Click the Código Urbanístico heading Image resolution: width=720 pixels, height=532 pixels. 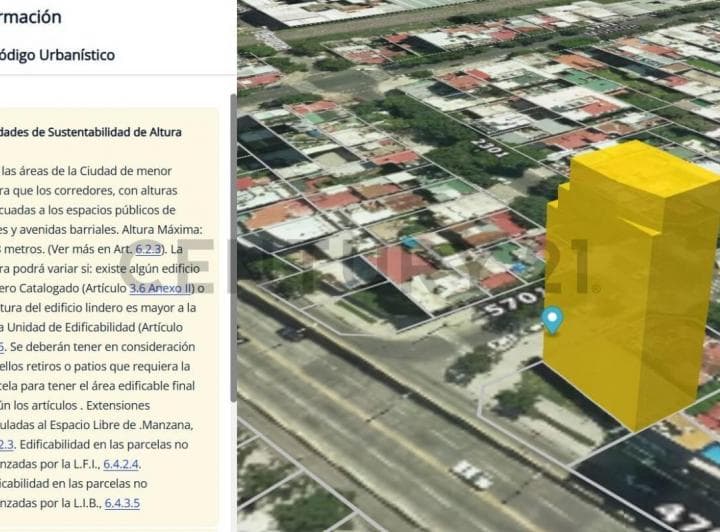click(x=57, y=55)
